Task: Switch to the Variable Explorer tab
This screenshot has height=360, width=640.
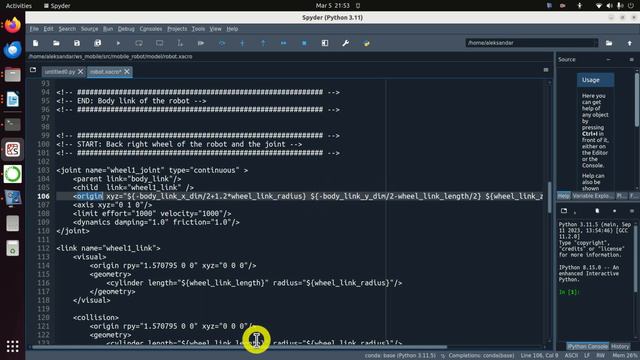Action: click(x=592, y=196)
